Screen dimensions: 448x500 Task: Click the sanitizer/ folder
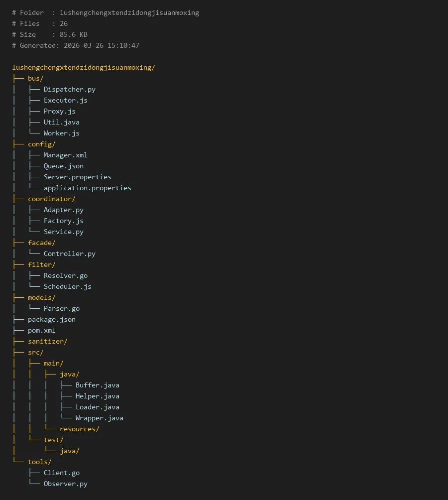[x=47, y=341]
